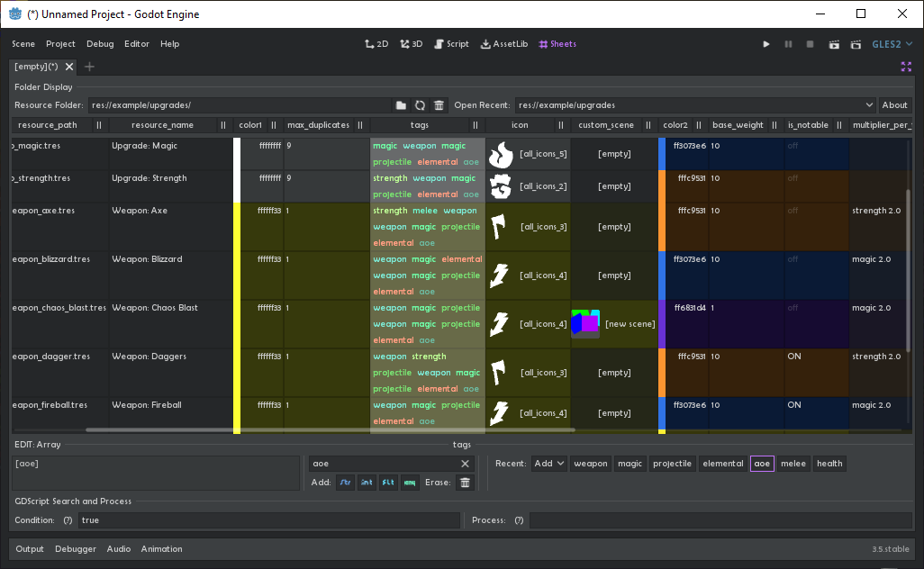Viewport: 924px width, 569px height.
Task: Play a custom scene
Action: [856, 44]
